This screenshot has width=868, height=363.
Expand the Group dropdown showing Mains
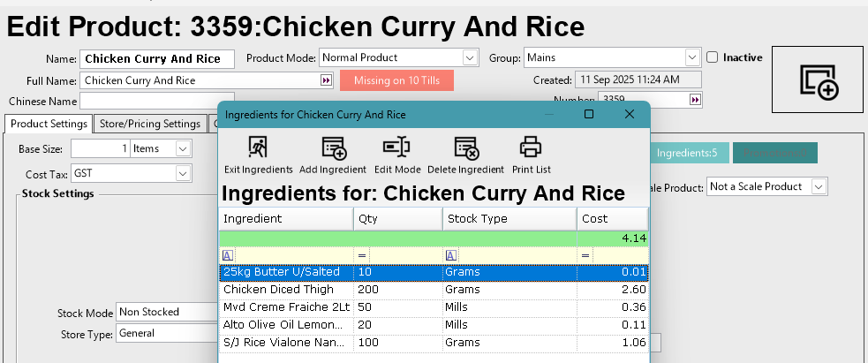[x=691, y=57]
